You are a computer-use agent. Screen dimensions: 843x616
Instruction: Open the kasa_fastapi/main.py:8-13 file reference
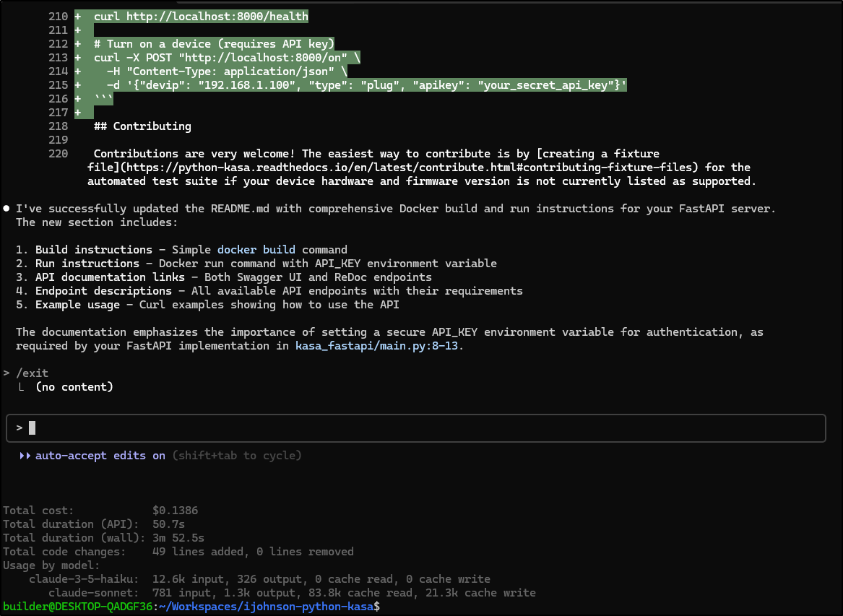(x=376, y=346)
